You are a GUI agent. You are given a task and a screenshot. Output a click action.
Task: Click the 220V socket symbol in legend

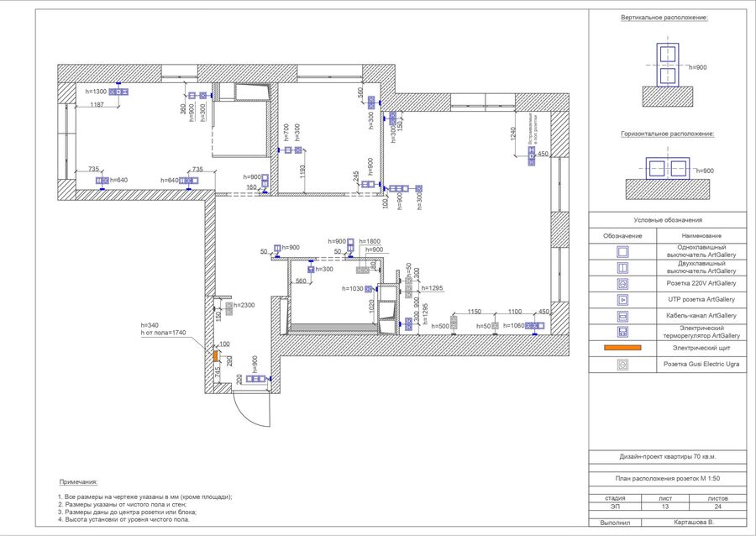point(622,284)
